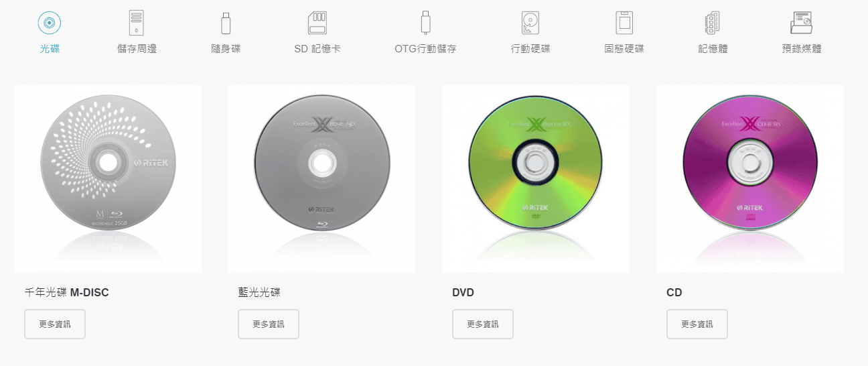Open the memory module icon

click(x=712, y=23)
